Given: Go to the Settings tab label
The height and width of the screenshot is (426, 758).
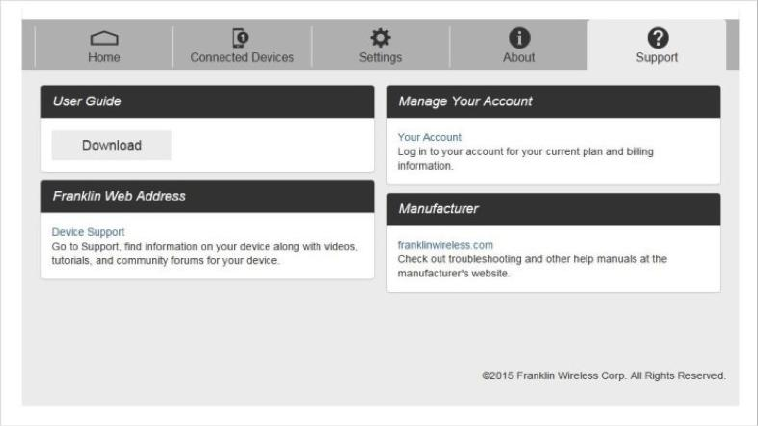Looking at the screenshot, I should click(x=380, y=58).
